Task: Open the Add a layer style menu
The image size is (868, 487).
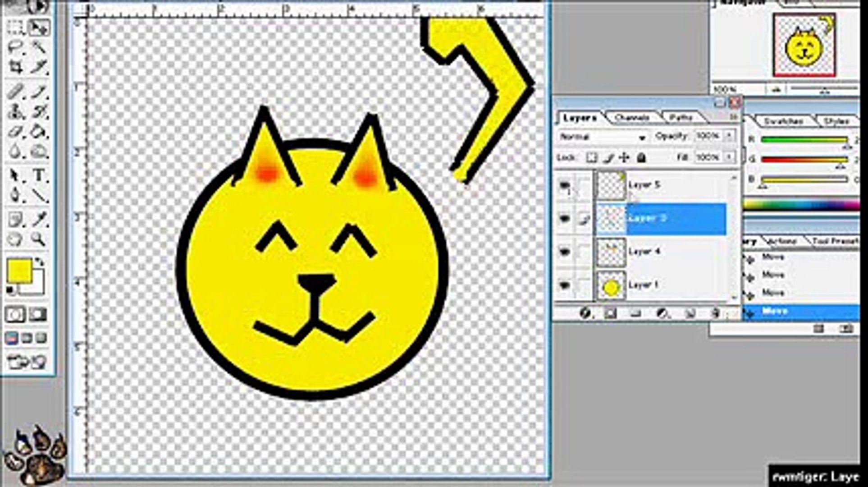Action: 585,313
